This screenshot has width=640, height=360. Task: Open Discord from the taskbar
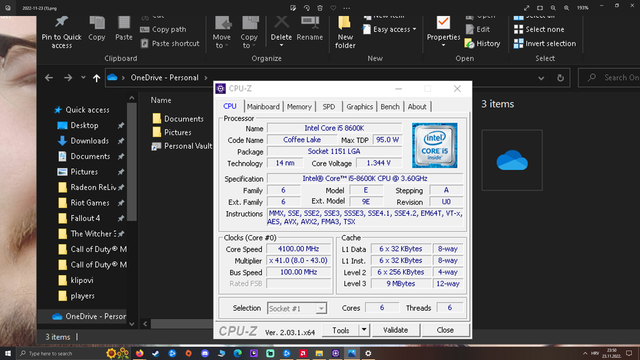[205, 353]
